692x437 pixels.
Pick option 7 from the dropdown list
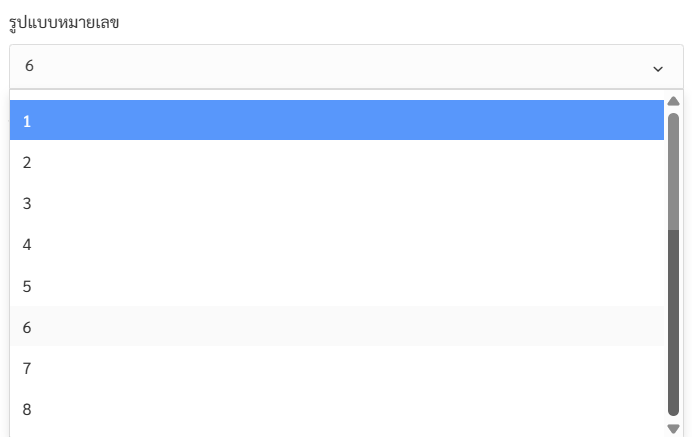(x=337, y=368)
